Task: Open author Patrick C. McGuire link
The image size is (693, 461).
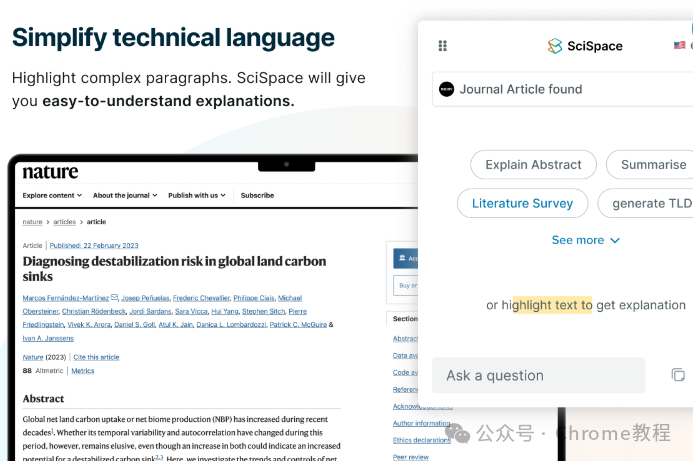Action: pos(298,325)
